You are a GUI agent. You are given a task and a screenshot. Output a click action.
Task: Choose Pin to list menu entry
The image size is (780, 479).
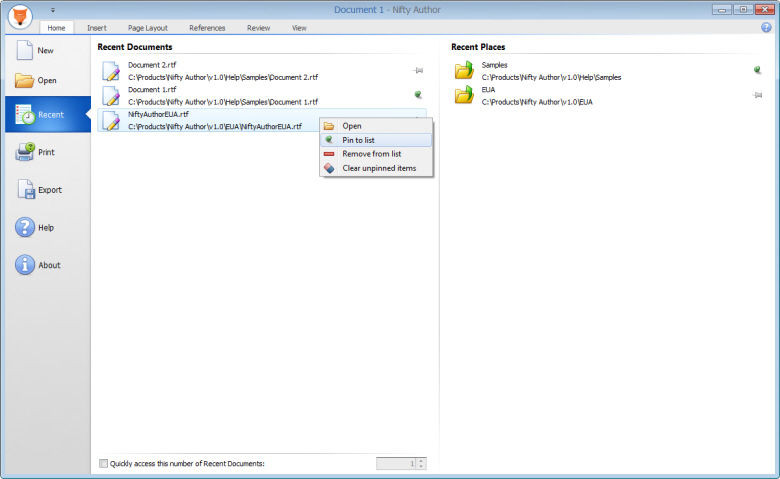pyautogui.click(x=376, y=140)
